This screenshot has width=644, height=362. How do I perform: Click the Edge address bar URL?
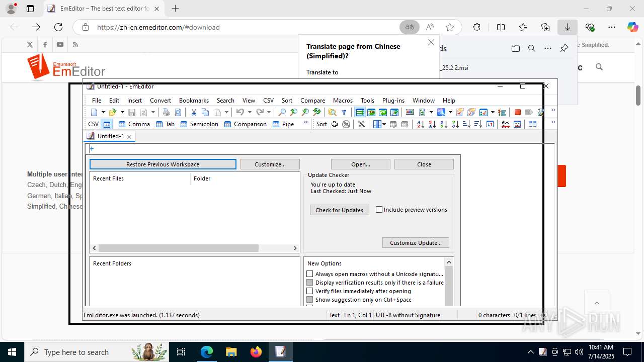(x=158, y=27)
